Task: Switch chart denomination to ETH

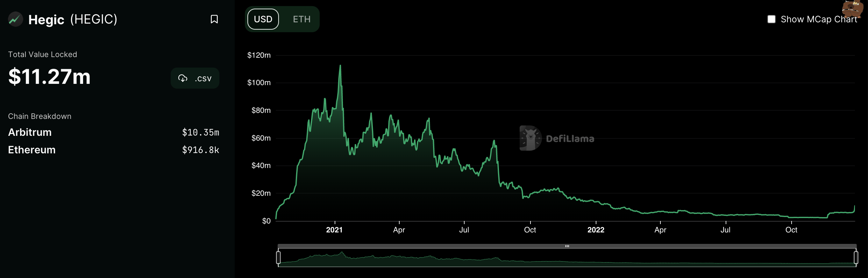Action: 302,19
